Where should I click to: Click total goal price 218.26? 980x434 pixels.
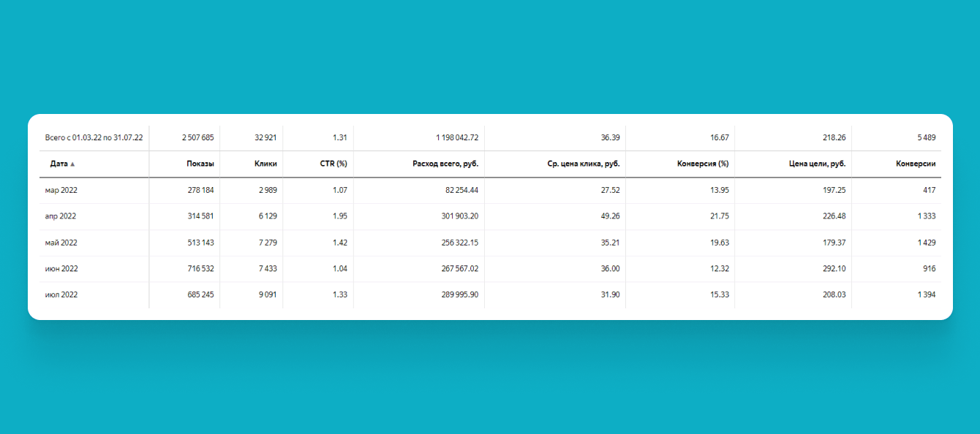click(x=834, y=137)
